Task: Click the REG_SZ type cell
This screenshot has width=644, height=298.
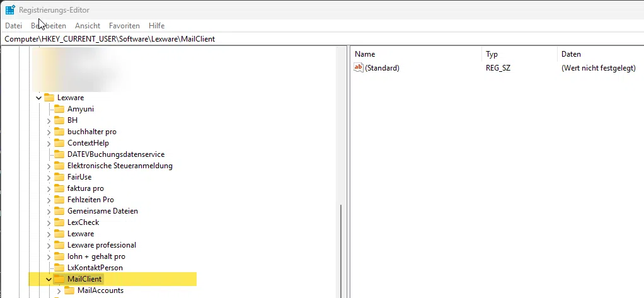Action: pyautogui.click(x=498, y=68)
